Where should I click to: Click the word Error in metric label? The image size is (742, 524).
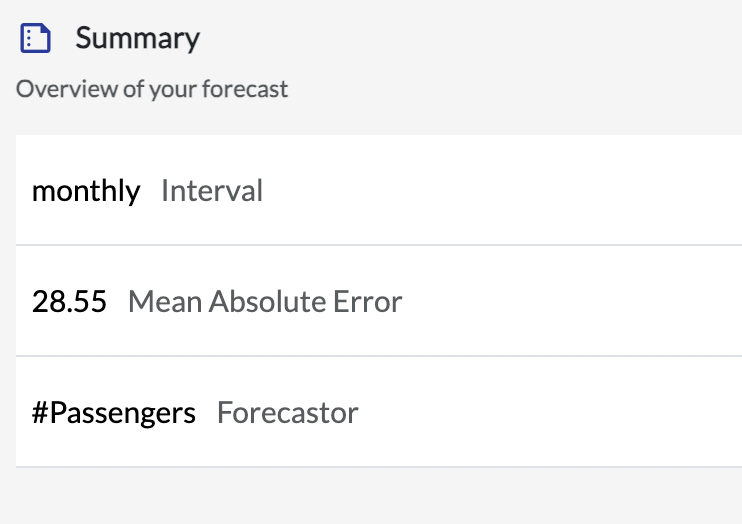(368, 302)
